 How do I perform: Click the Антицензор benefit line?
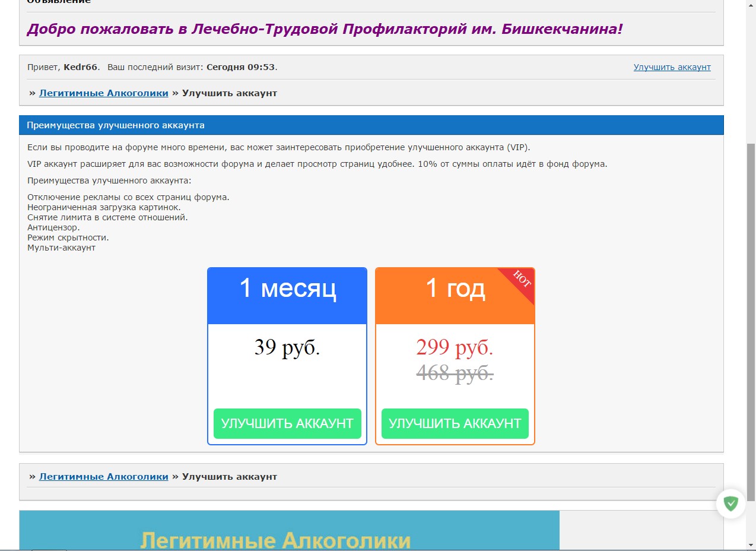pos(53,227)
